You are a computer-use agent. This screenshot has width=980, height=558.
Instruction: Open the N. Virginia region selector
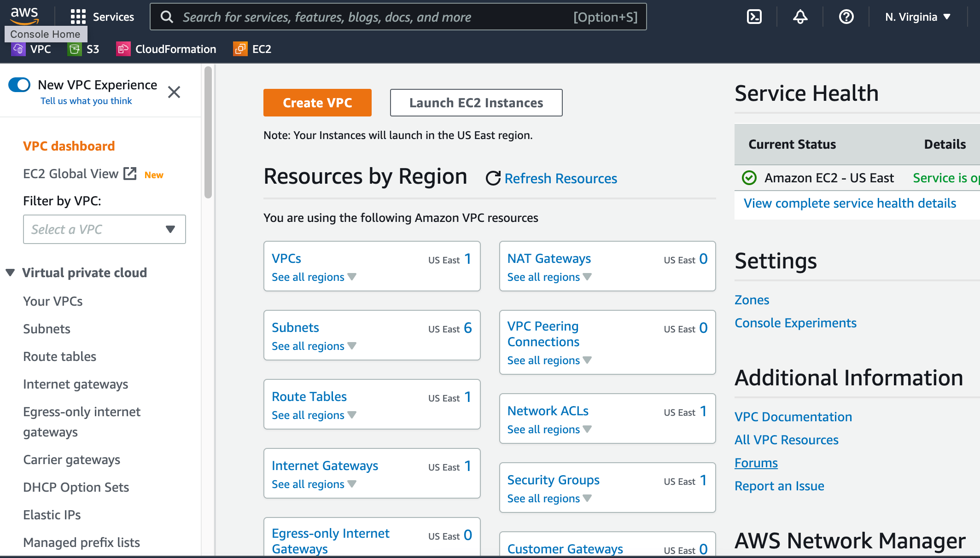pos(917,17)
